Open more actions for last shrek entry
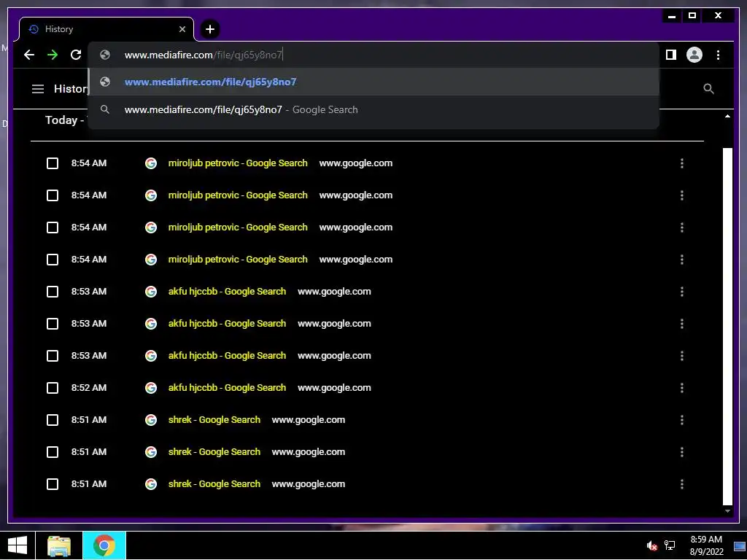 point(682,484)
